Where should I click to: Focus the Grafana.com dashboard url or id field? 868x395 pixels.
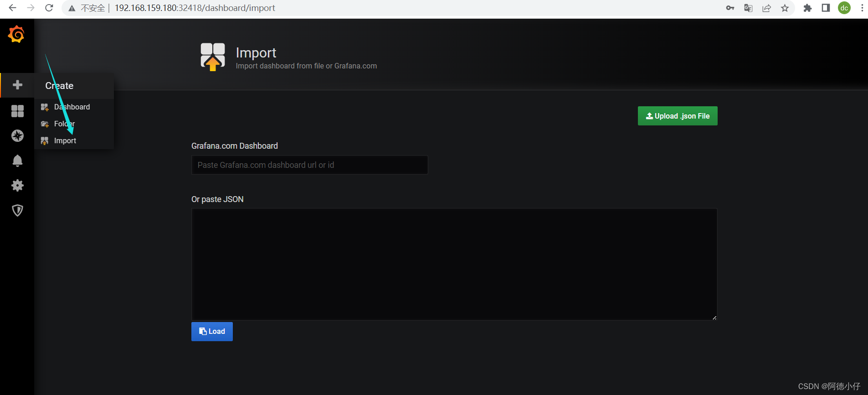(x=309, y=165)
